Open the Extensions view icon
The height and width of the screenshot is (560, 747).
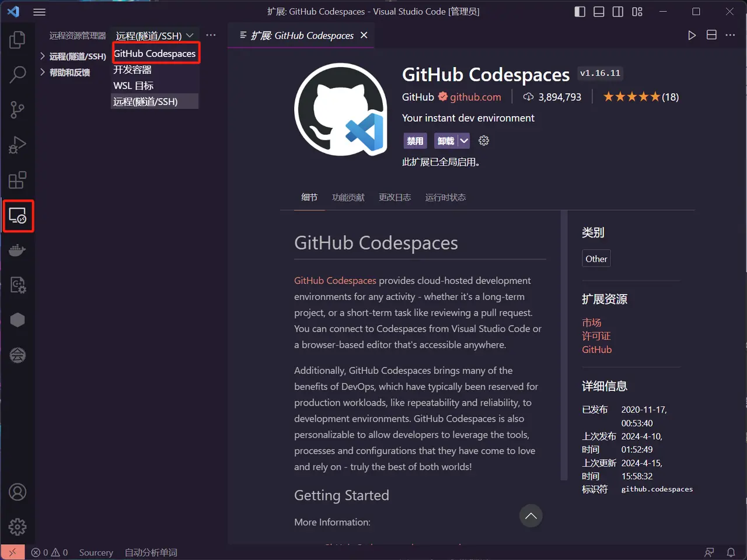point(18,180)
